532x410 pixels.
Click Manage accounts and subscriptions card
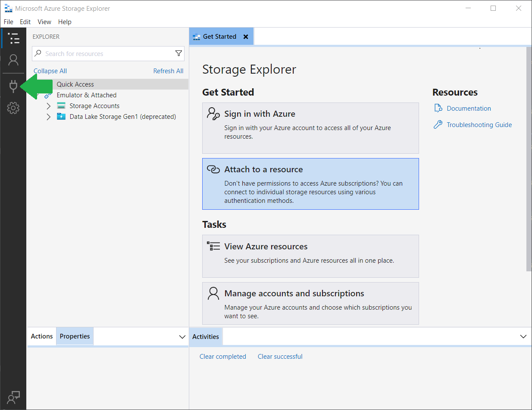click(x=310, y=303)
